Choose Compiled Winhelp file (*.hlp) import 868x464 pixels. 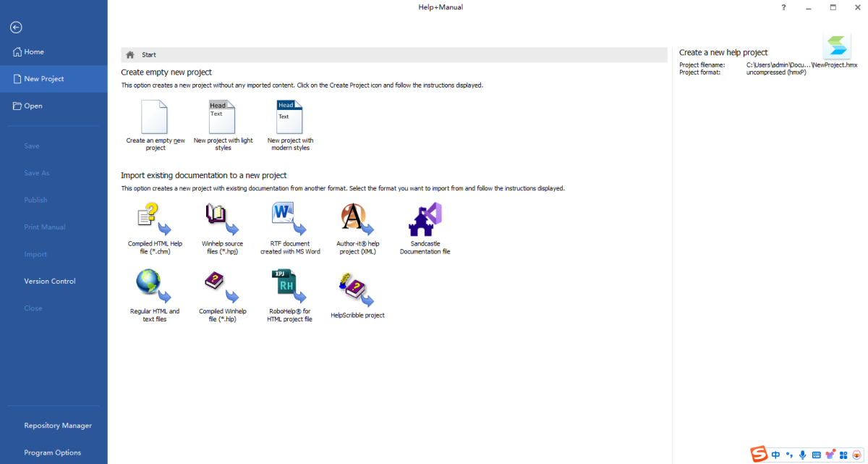pyautogui.click(x=222, y=287)
